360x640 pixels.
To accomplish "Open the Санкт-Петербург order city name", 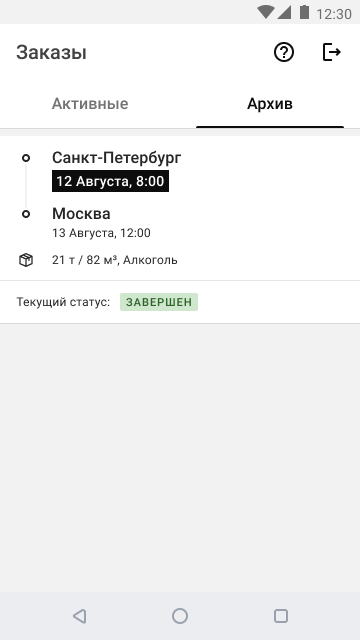I will (117, 158).
